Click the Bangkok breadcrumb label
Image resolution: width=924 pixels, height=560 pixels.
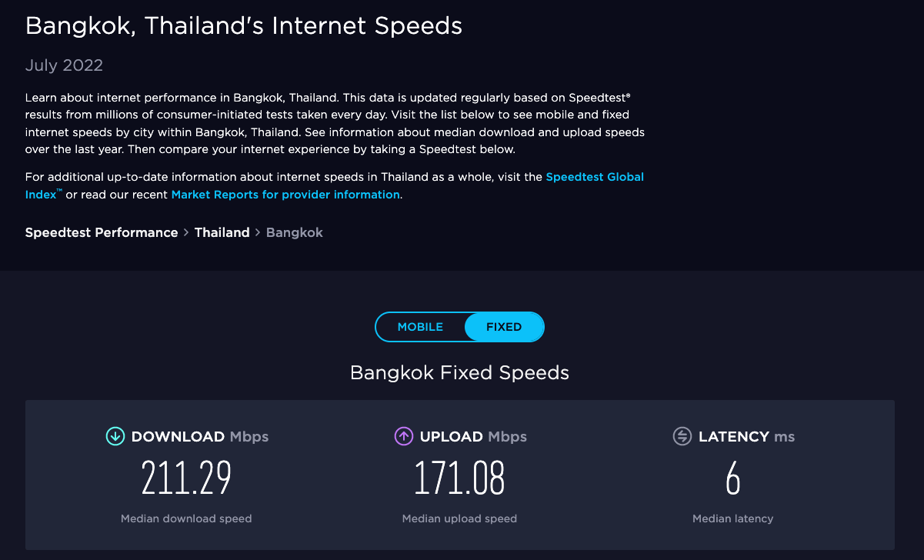click(x=294, y=232)
